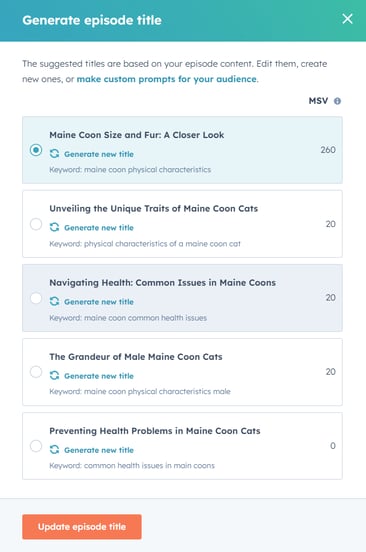Select Unveiling the Unique Traits radio button
Screen dimensions: 366x552
click(36, 224)
